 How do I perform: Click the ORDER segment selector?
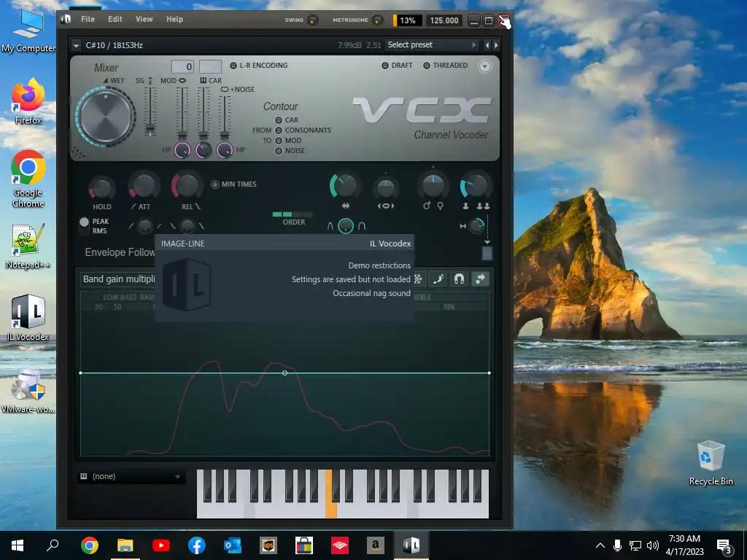click(293, 214)
